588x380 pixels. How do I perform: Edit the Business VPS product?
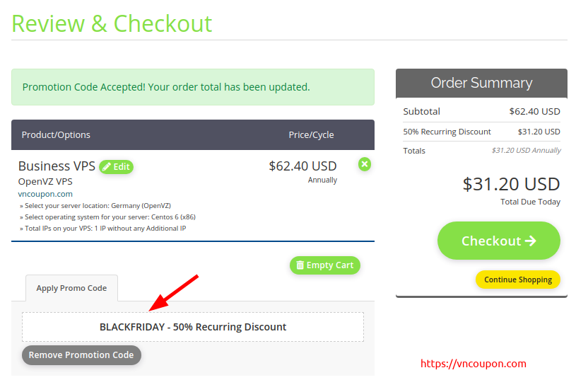tap(116, 167)
